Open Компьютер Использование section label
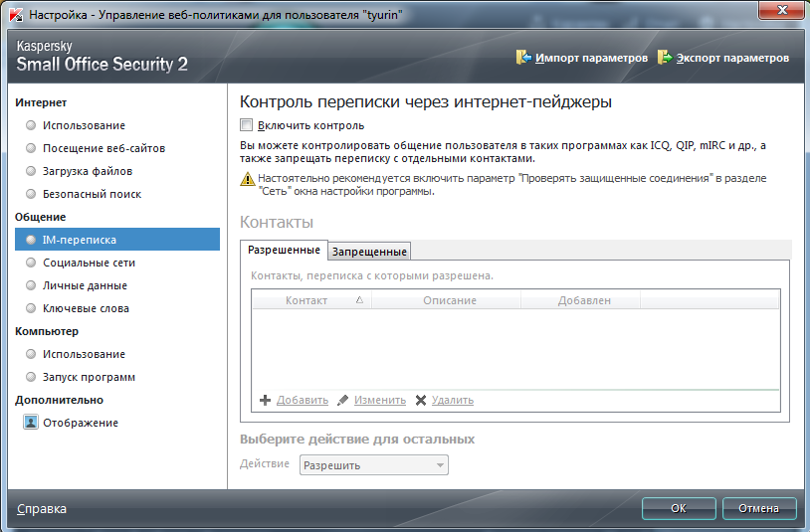The image size is (810, 532). coord(84,354)
